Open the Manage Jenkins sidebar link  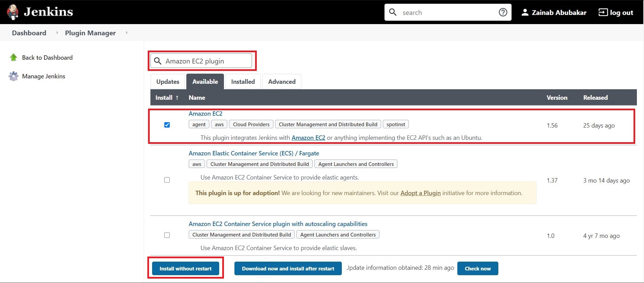43,76
